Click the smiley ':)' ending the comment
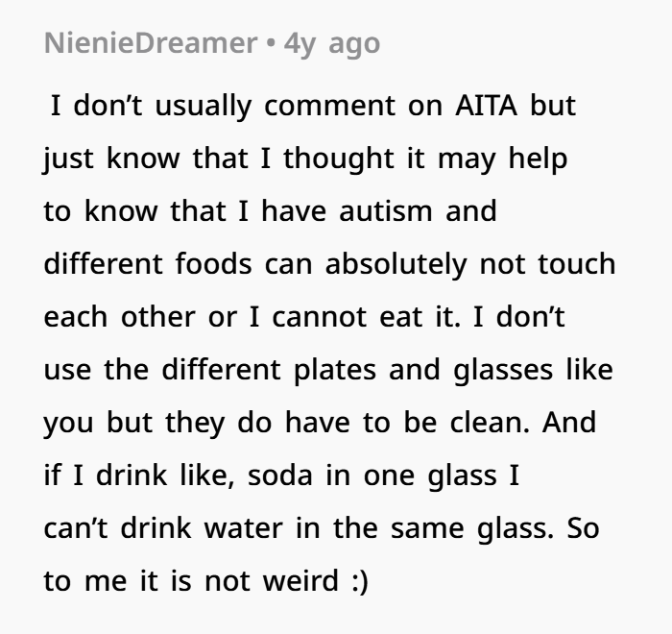Image resolution: width=672 pixels, height=634 pixels. 360,582
